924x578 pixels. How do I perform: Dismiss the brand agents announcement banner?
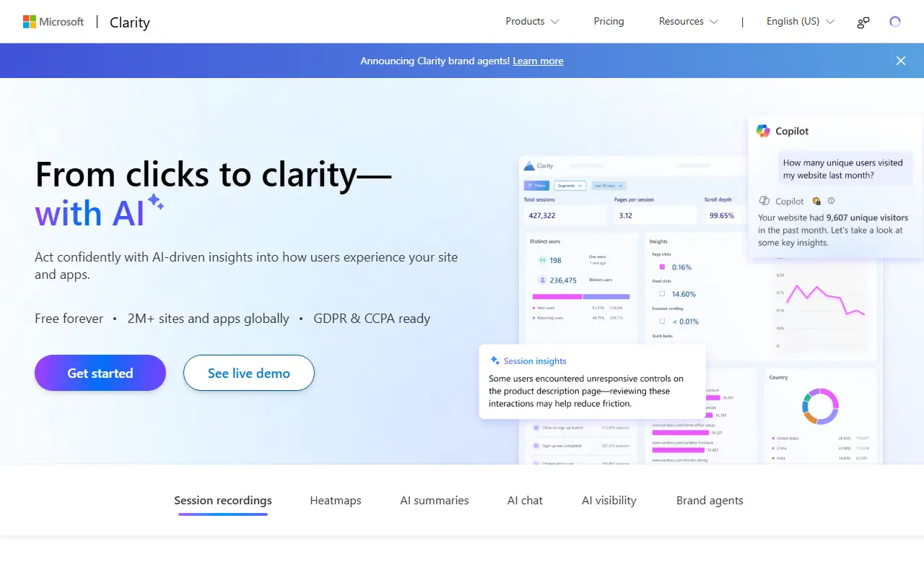point(900,61)
